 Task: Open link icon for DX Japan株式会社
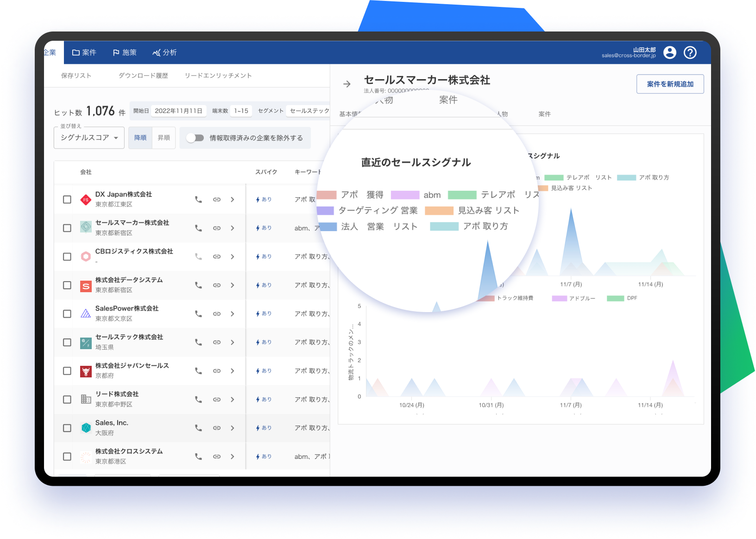tap(217, 200)
